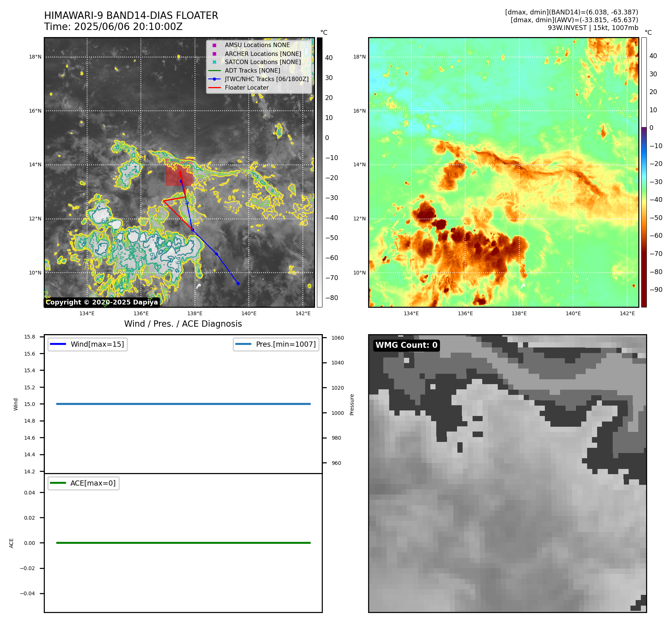Viewport: 672px width, 626px height.
Task: Click the cyan X marker beside SATCON Locations
Action: point(214,62)
